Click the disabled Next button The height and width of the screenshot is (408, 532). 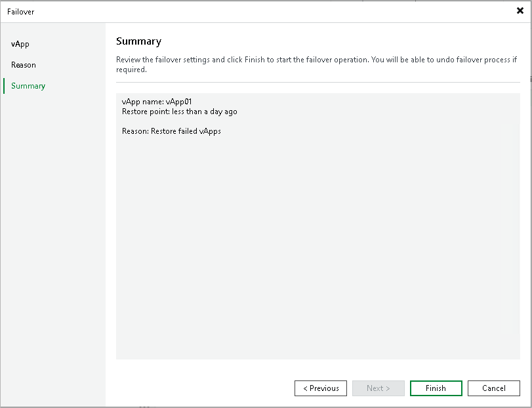click(x=379, y=388)
